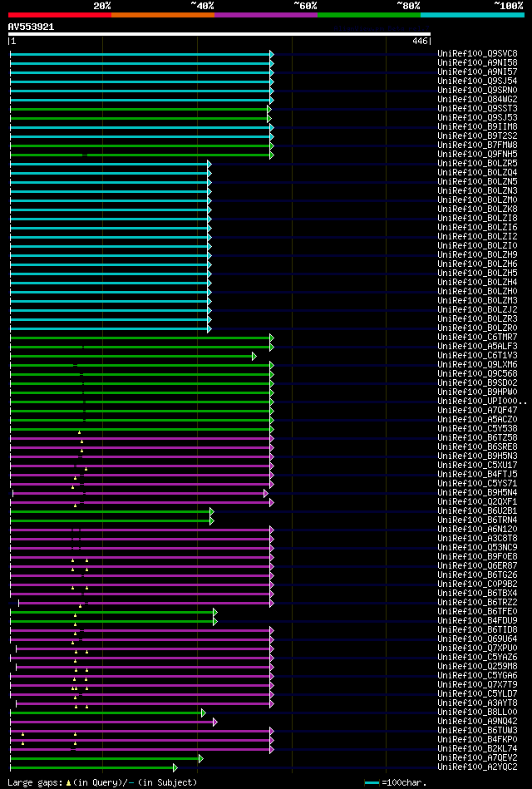Open the UniRef100_Q9SJ54 hit label

[x=478, y=81]
